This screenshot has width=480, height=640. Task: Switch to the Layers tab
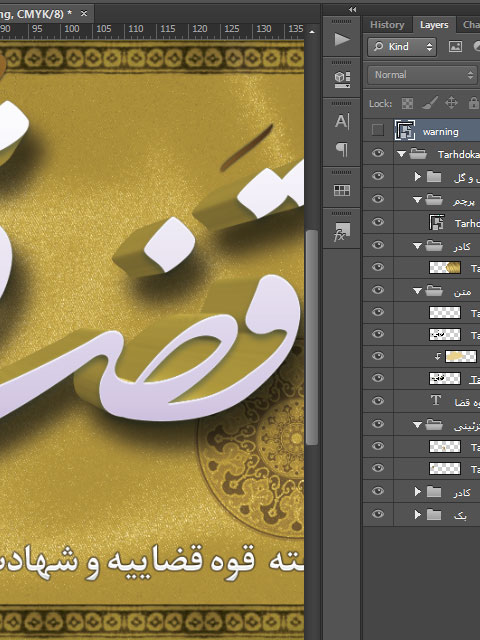434,25
